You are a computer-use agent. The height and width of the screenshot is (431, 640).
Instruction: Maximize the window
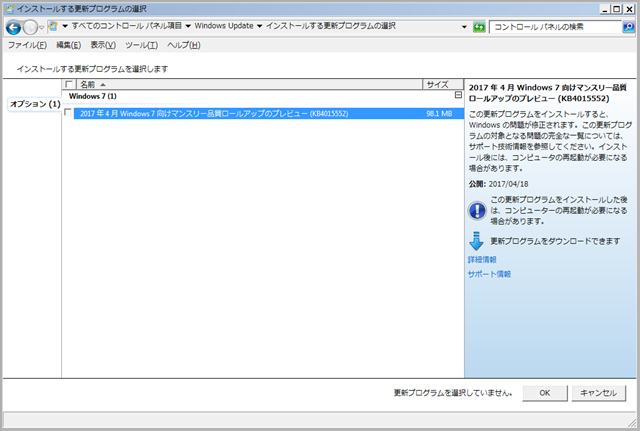tap(617, 9)
